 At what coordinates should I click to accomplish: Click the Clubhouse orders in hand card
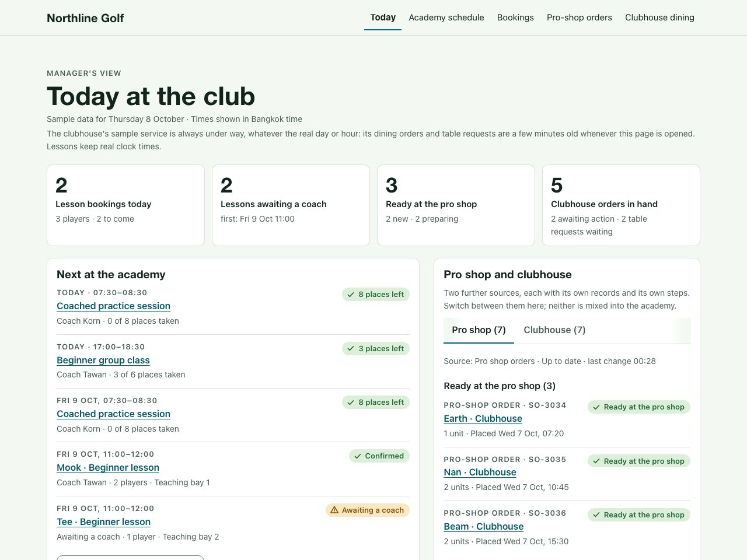pos(621,205)
